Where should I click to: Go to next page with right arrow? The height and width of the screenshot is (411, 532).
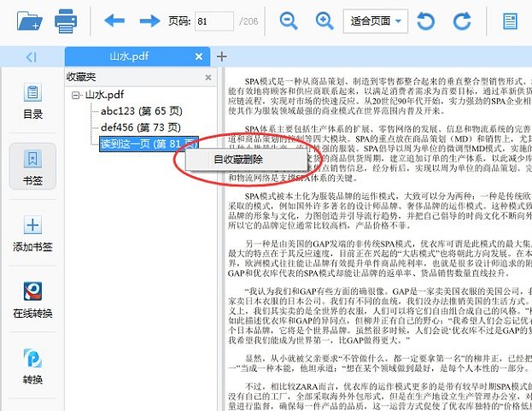click(x=149, y=21)
